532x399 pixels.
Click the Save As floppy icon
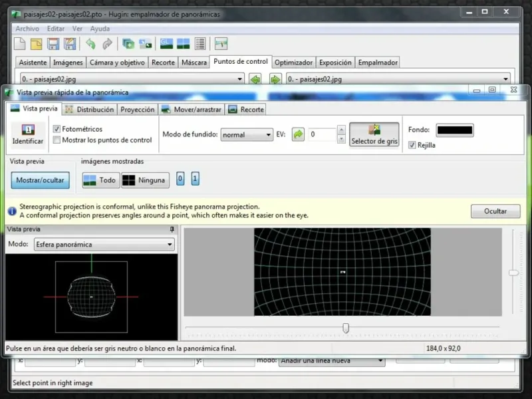tap(70, 44)
